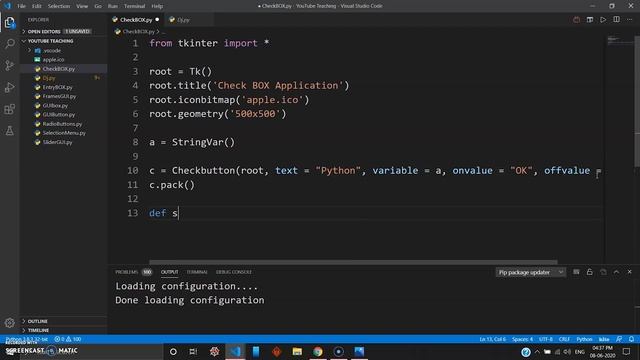Open the Go menu

98,6
